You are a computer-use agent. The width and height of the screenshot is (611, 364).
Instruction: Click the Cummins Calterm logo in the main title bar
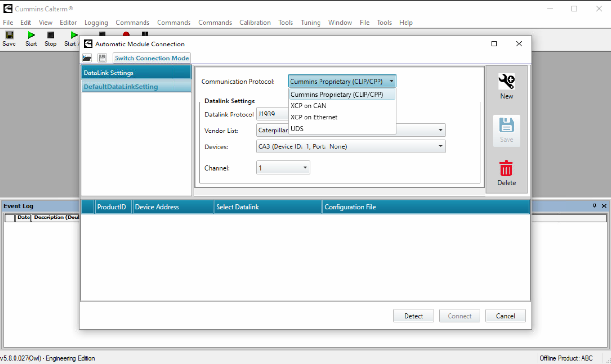coord(8,9)
